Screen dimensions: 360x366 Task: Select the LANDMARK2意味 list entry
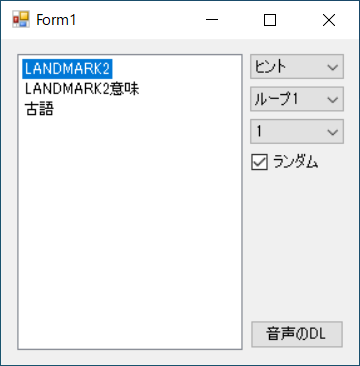click(82, 89)
